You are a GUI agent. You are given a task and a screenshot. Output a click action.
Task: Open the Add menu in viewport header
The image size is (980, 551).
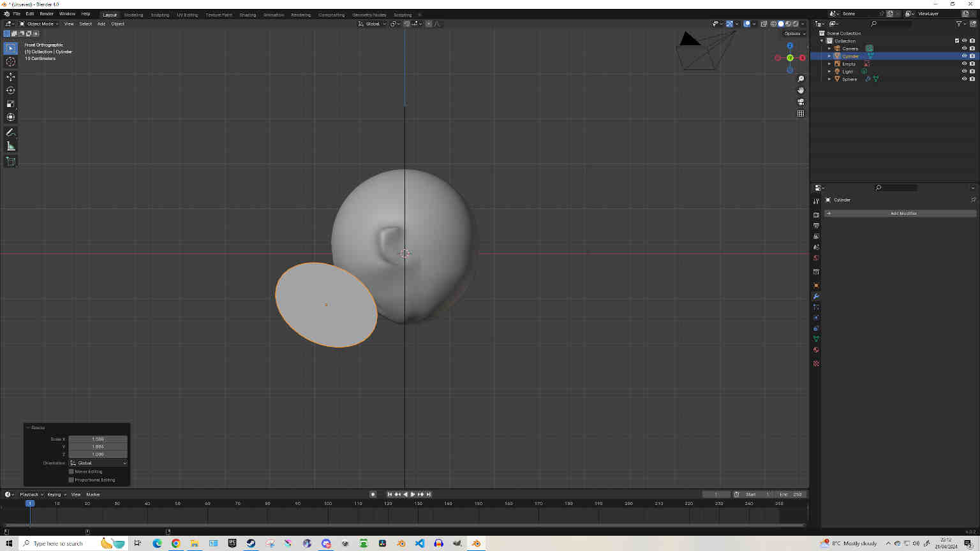(x=101, y=24)
